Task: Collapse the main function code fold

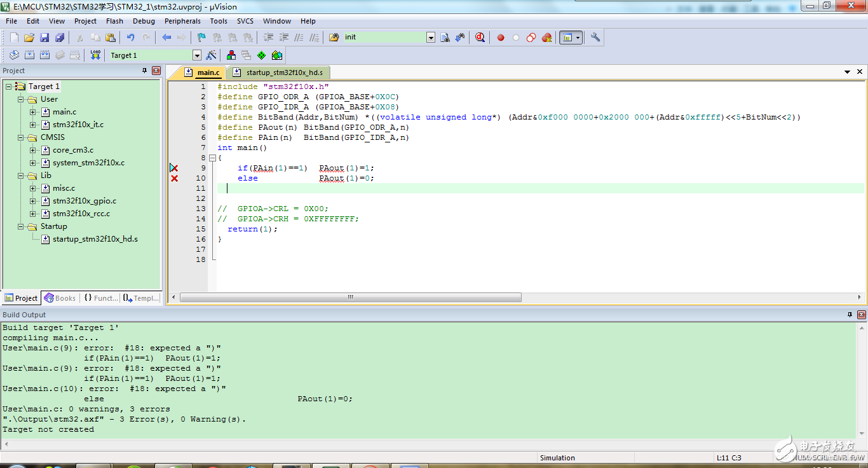Action: (212, 158)
